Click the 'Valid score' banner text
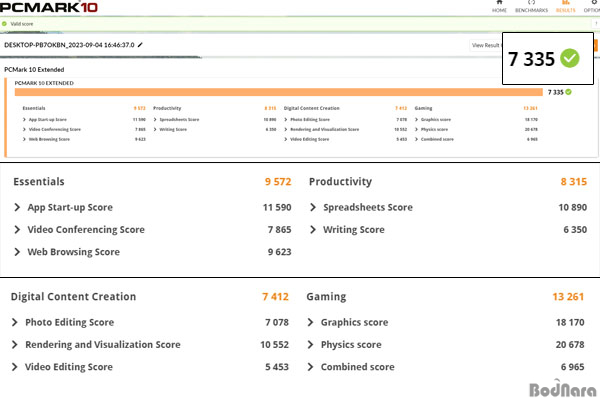The width and height of the screenshot is (600, 400). pyautogui.click(x=22, y=24)
